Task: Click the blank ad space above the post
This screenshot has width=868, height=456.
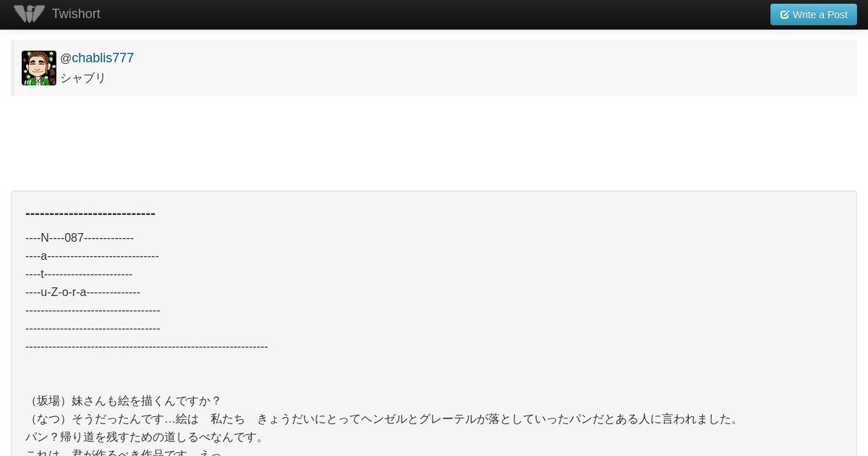Action: click(x=434, y=143)
